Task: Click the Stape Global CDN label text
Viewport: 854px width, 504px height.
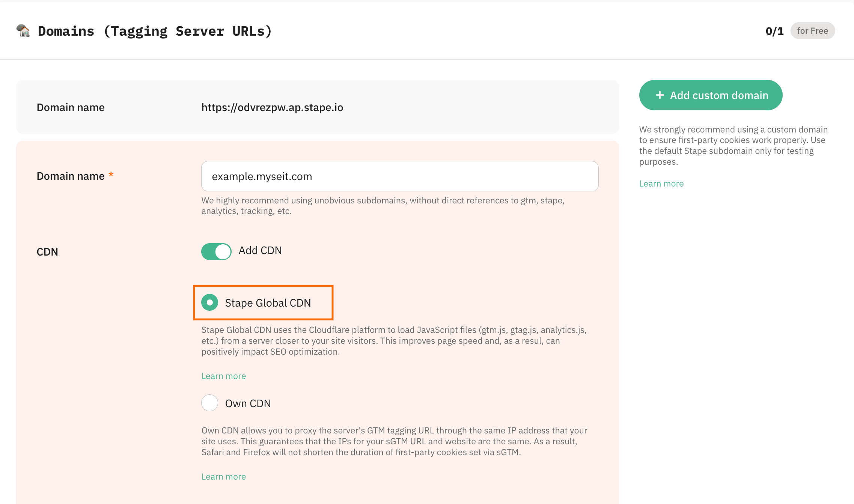Action: [268, 303]
